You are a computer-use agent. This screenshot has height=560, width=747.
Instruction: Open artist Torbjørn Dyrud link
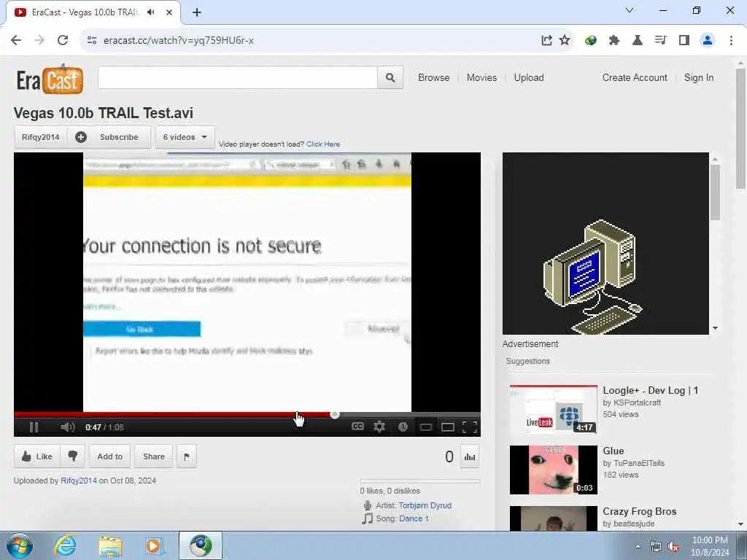coord(425,505)
